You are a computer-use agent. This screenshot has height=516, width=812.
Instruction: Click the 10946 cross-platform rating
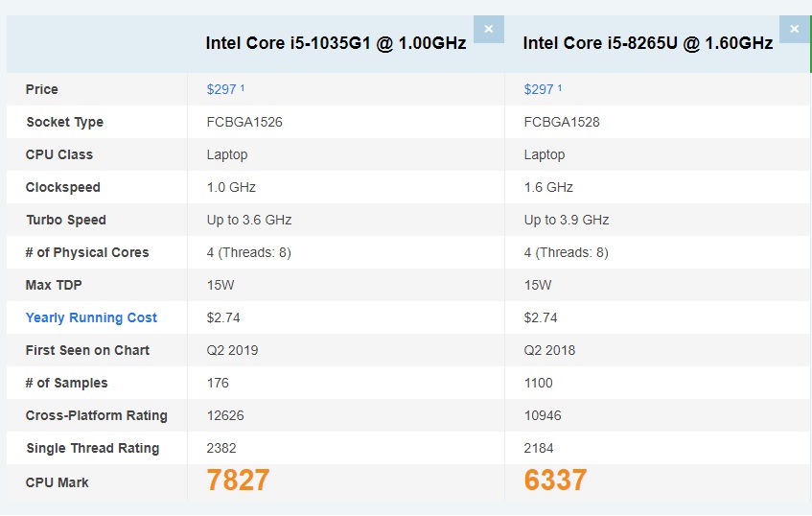tap(543, 415)
